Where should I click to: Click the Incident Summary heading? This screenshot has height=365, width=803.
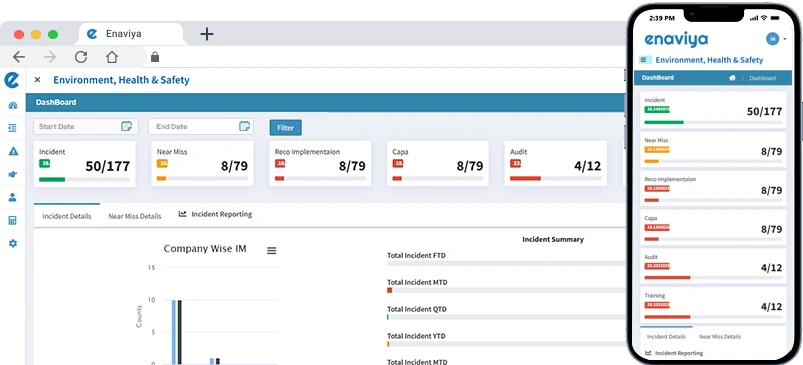coord(553,239)
